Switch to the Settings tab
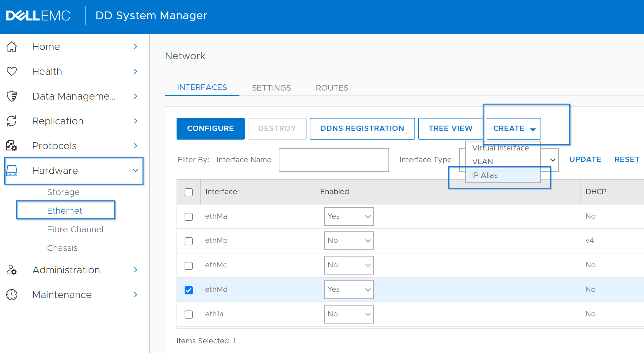The height and width of the screenshot is (353, 644). pyautogui.click(x=271, y=88)
